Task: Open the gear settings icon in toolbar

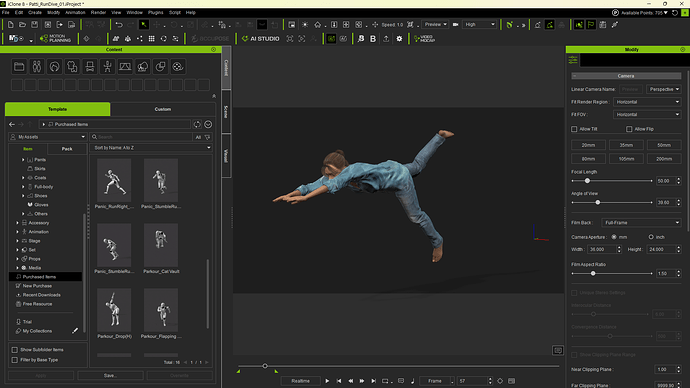Action: click(x=399, y=39)
